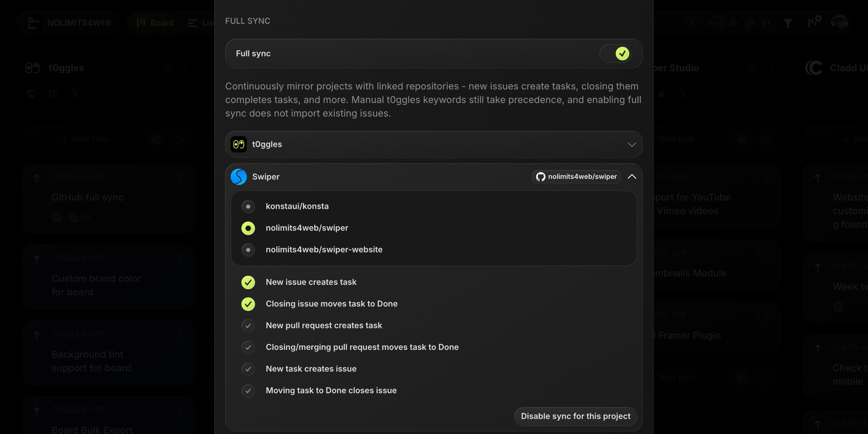The width and height of the screenshot is (868, 434).
Task: Open Swiper Studio column three-dot menu
Action: (x=772, y=68)
